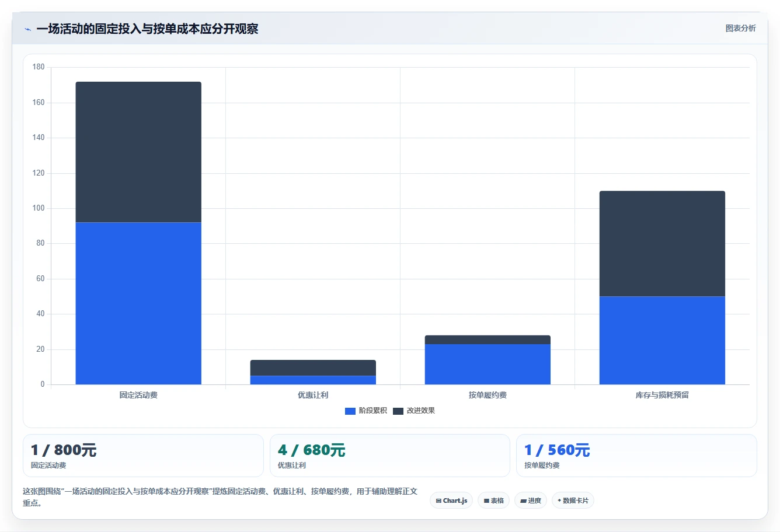This screenshot has width=780, height=532.
Task: Select the 进度 tag
Action: (530, 501)
